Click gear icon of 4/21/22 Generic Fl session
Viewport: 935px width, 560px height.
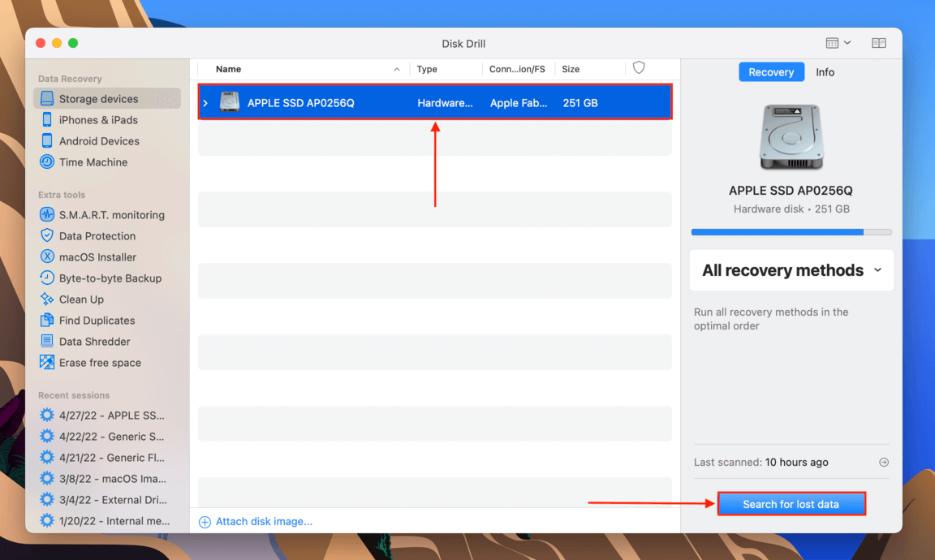[46, 458]
